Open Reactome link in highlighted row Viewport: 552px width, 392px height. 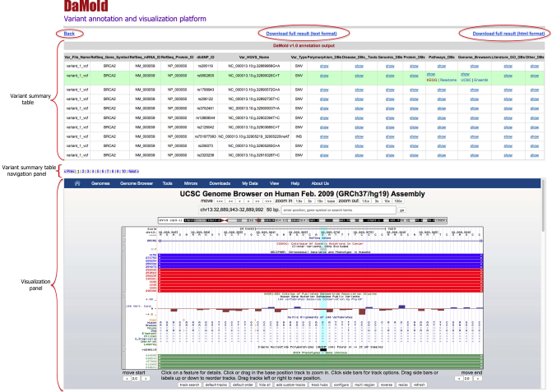click(x=448, y=80)
